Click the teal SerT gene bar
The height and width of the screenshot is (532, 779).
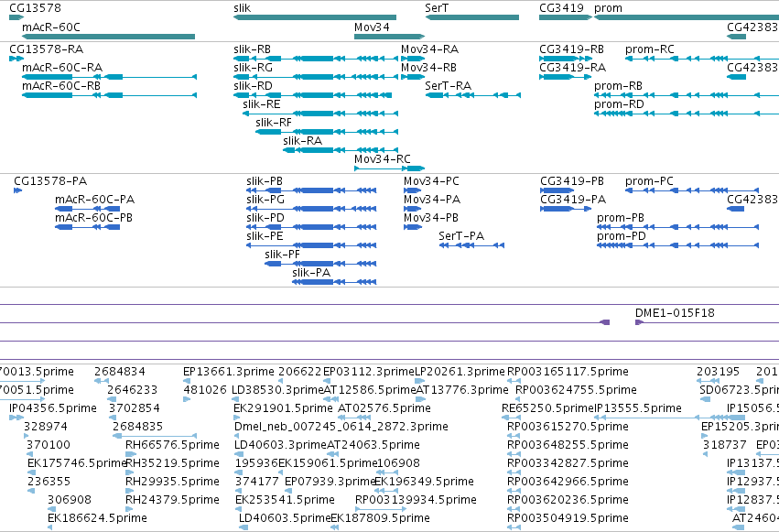coord(472,17)
